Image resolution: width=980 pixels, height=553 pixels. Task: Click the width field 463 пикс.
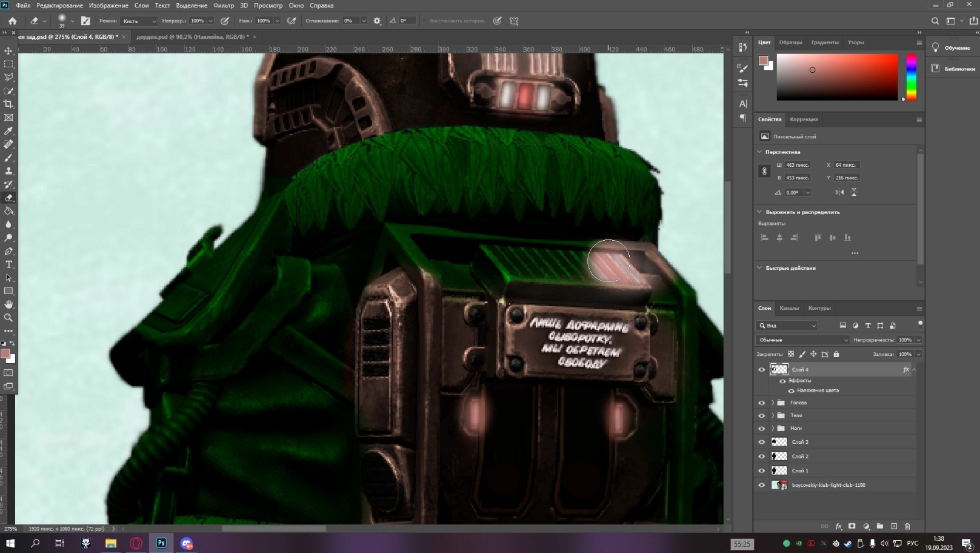798,165
